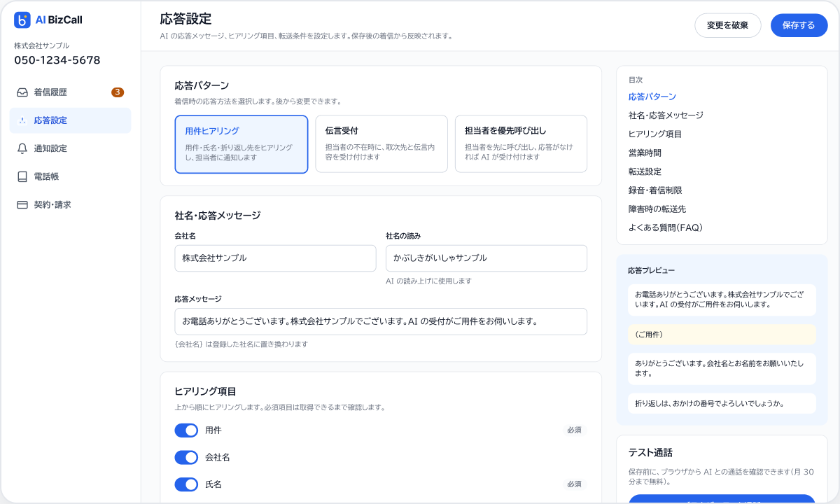Open 電話帳 in the sidebar
Viewport: 840px width, 504px height.
pos(70,176)
